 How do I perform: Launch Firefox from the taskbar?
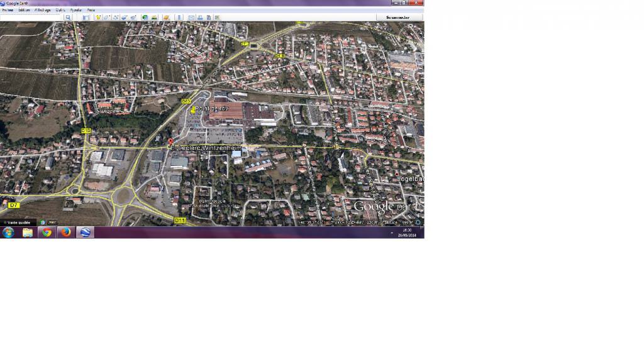(x=65, y=233)
